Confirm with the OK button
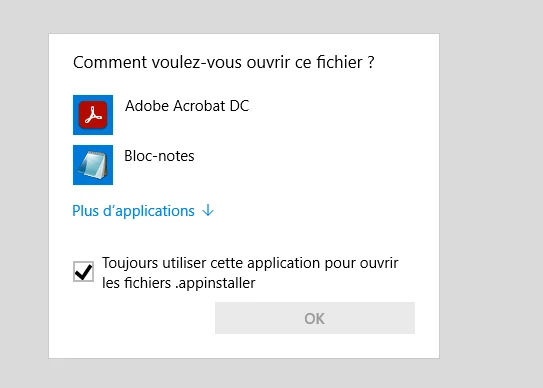This screenshot has height=388, width=543. click(315, 318)
